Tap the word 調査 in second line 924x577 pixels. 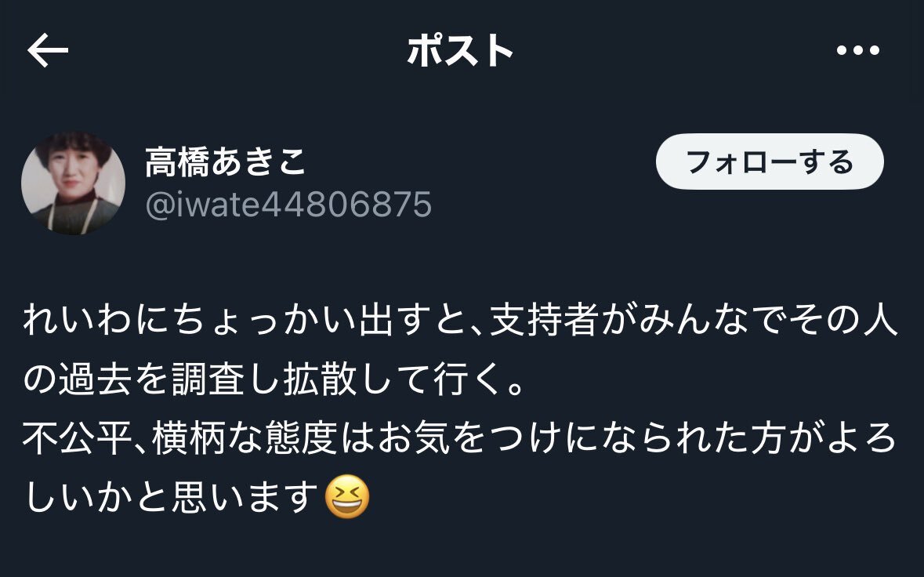(208, 379)
